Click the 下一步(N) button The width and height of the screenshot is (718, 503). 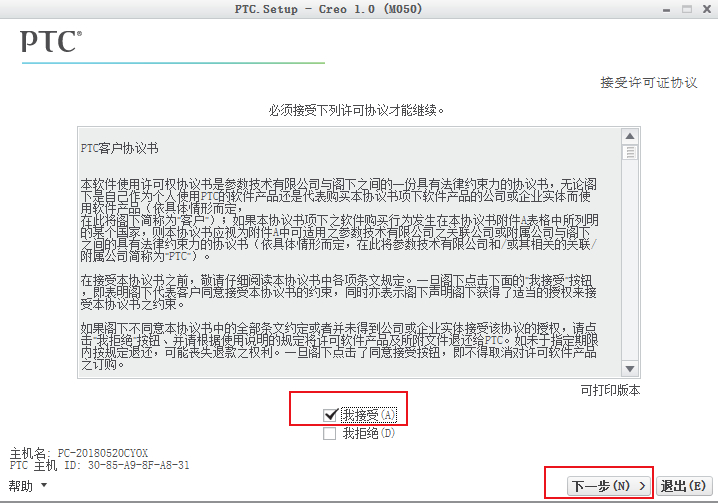[x=610, y=486]
